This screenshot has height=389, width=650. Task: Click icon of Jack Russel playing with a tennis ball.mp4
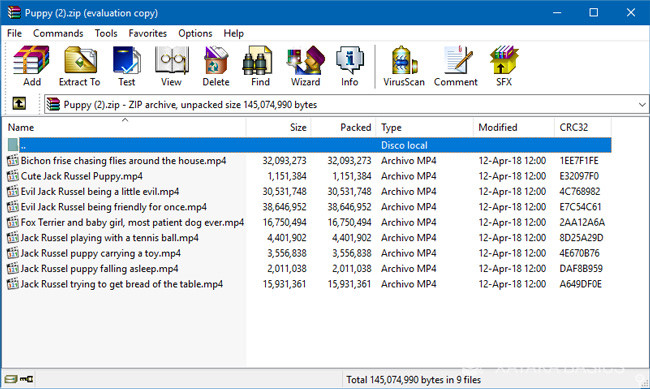pyautogui.click(x=13, y=238)
